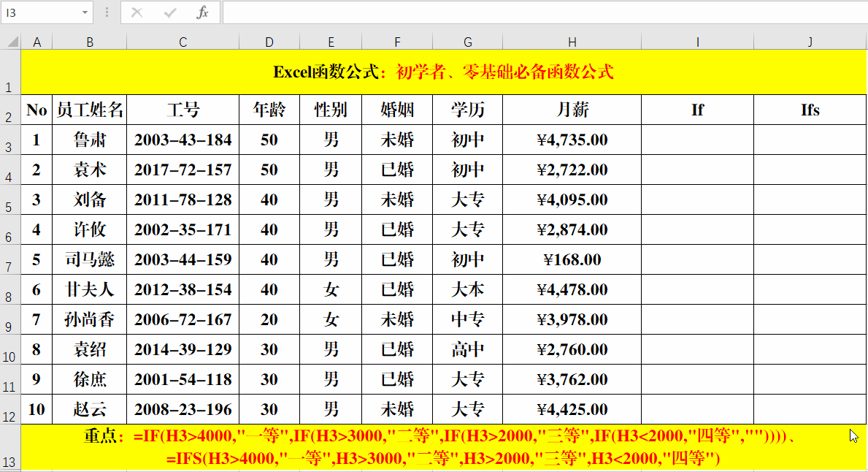Image resolution: width=868 pixels, height=472 pixels.
Task: Click the yellow title cell 'Excel函数公式'
Action: [x=443, y=72]
